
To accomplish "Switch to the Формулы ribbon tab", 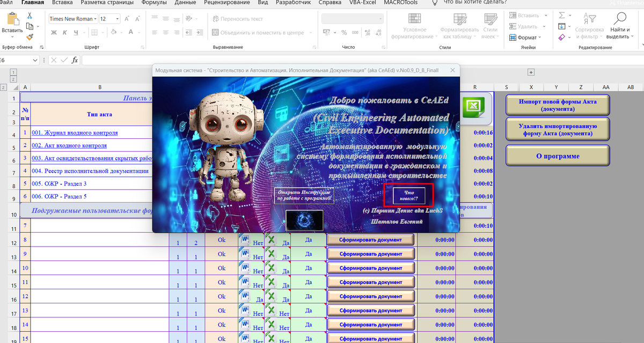I will (x=153, y=2).
